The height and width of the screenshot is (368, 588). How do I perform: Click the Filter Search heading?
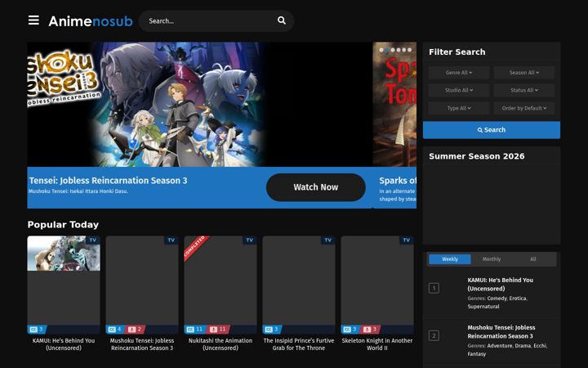457,52
